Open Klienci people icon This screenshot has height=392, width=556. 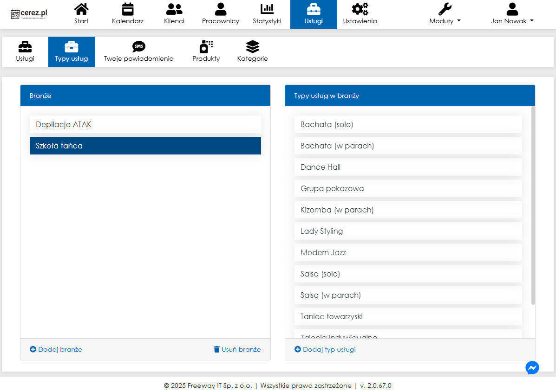tap(174, 9)
